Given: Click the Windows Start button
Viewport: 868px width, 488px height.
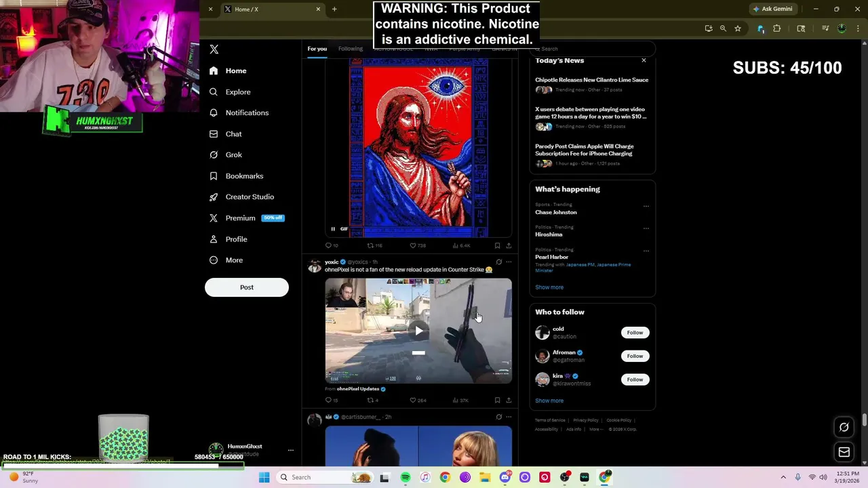Looking at the screenshot, I should pyautogui.click(x=264, y=477).
